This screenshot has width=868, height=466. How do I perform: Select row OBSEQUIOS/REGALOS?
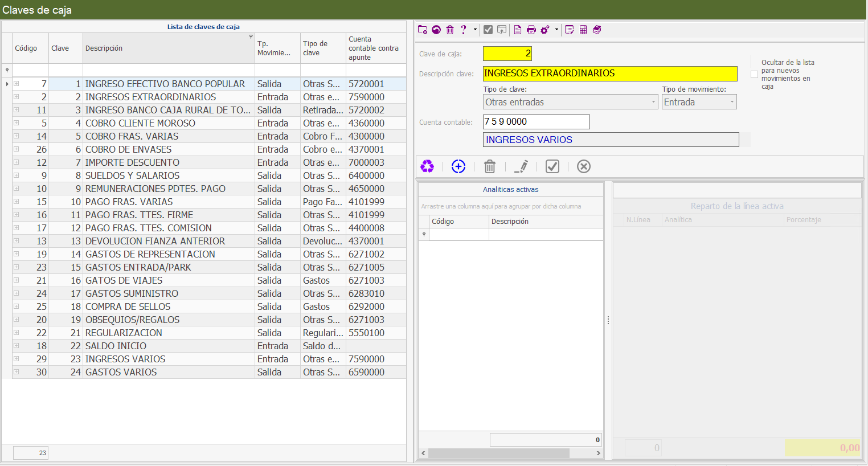click(x=209, y=320)
